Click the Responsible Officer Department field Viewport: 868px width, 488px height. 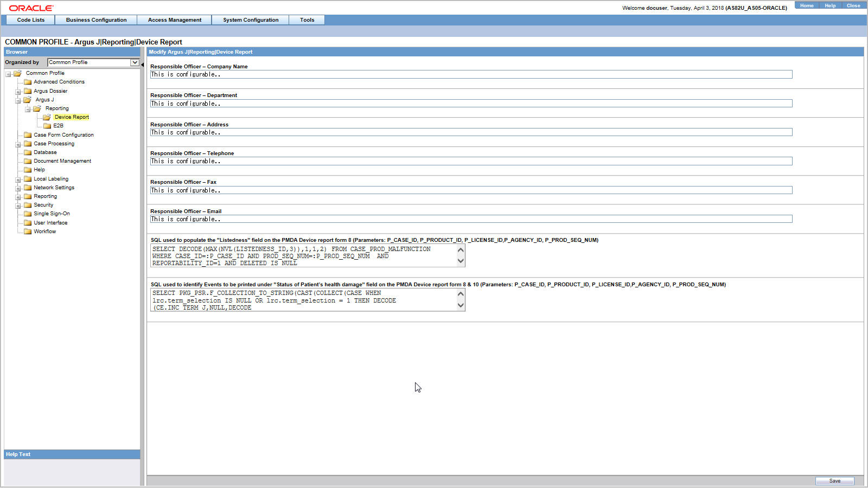[x=471, y=104]
